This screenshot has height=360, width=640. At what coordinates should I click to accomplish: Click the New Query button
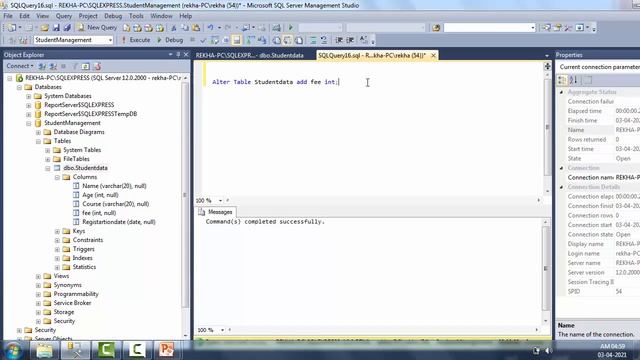pos(97,28)
